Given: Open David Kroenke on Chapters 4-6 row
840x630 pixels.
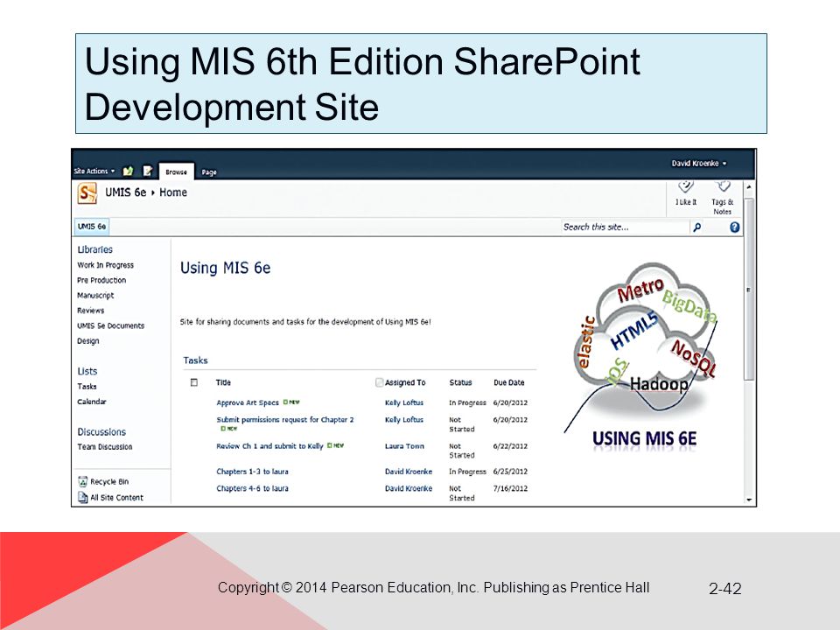Looking at the screenshot, I should click(x=409, y=488).
